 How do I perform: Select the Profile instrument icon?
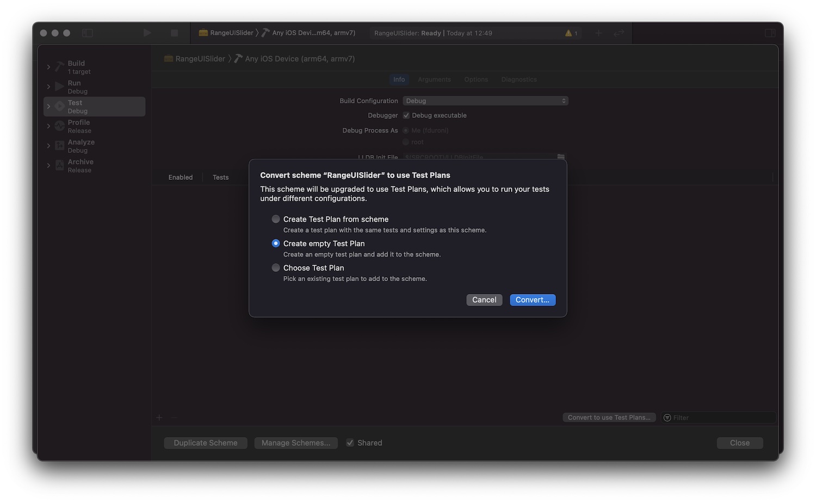(x=60, y=126)
